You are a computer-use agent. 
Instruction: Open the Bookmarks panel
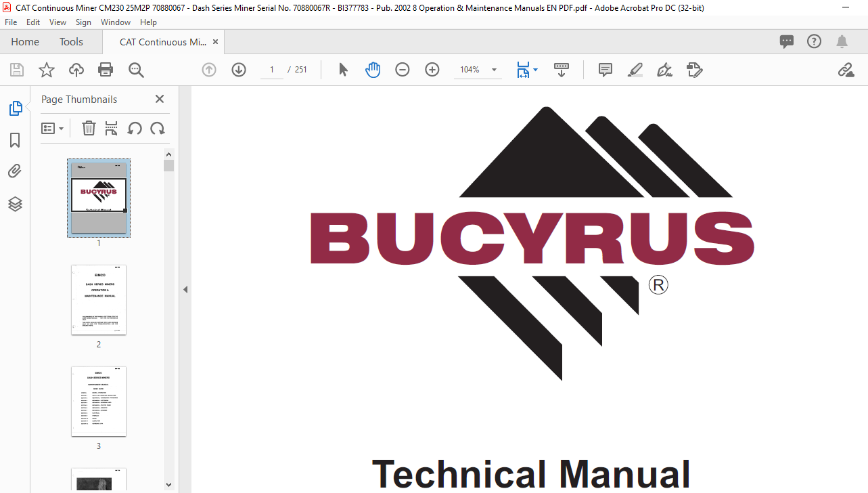[x=15, y=140]
